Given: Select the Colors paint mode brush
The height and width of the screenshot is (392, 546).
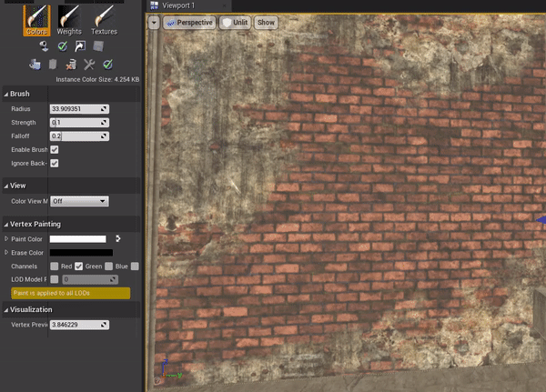Looking at the screenshot, I should pos(36,20).
